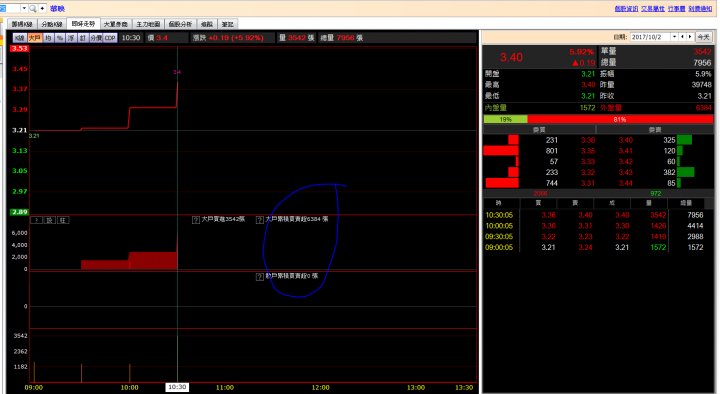Toggle the 大戶 chart mode button
This screenshot has height=394, width=720.
34,38
